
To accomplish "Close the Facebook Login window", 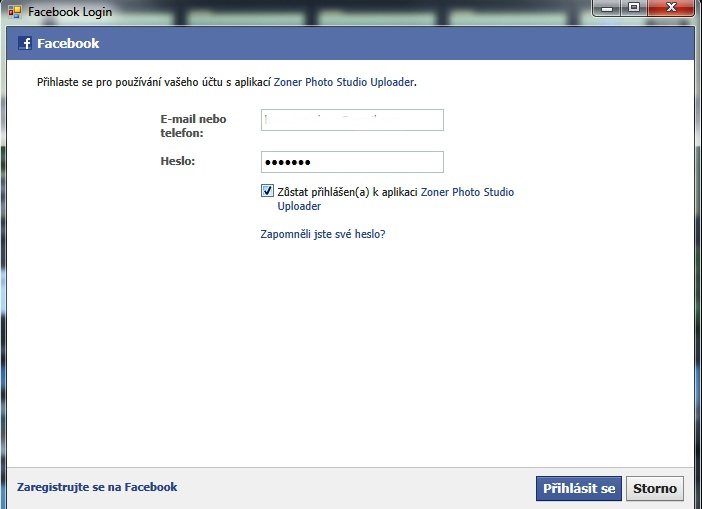I will pyautogui.click(x=671, y=8).
